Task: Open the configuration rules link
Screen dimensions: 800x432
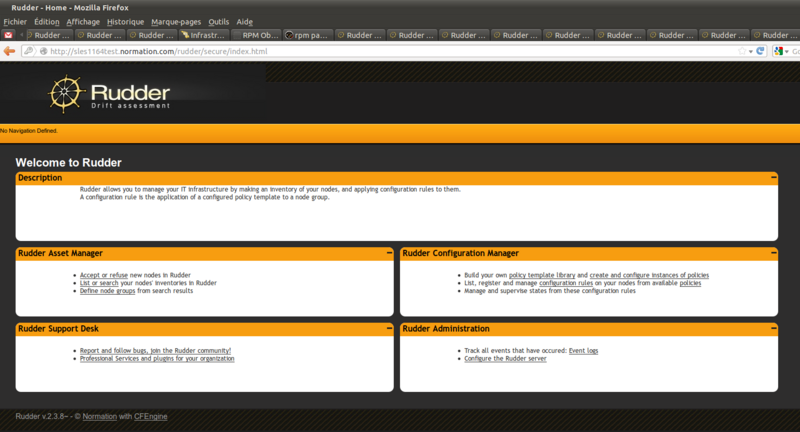Action: (566, 283)
